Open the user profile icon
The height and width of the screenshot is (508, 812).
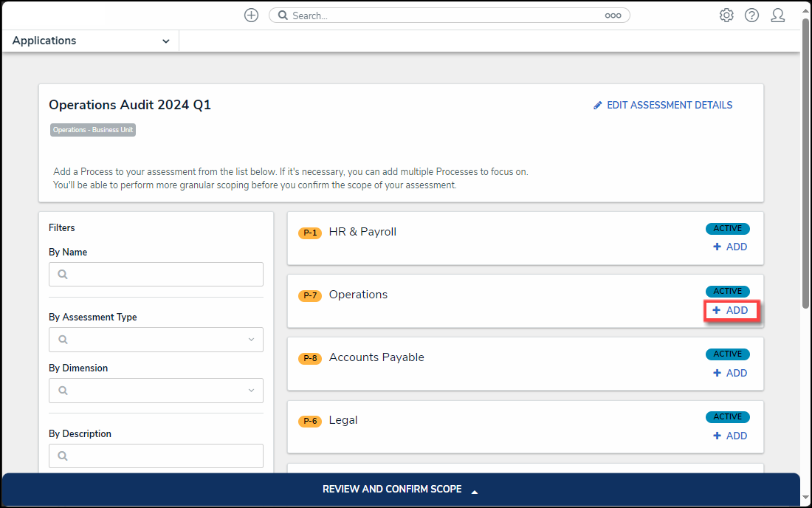click(777, 16)
